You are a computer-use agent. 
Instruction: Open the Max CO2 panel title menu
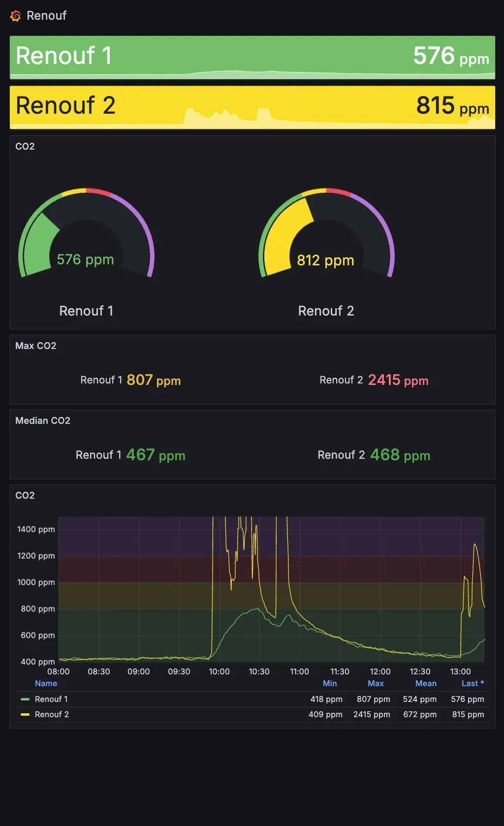pos(35,346)
